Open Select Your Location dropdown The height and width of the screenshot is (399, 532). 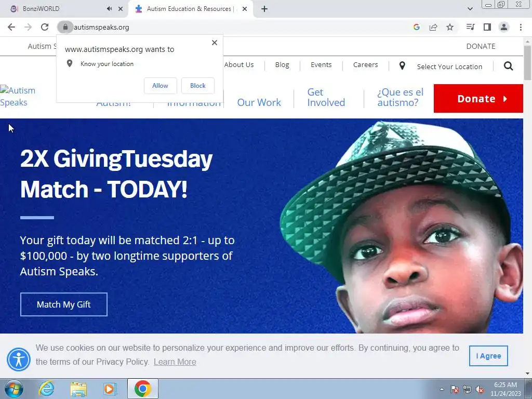click(x=441, y=66)
